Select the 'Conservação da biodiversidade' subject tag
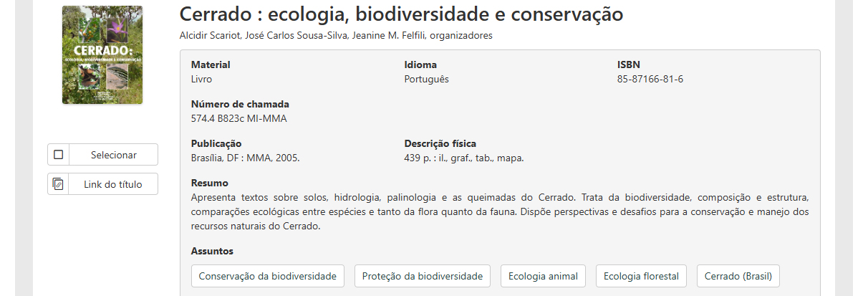 268,276
